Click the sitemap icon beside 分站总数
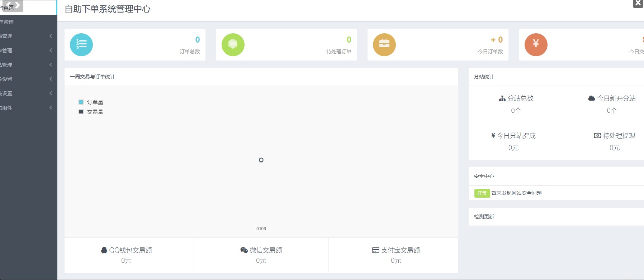This screenshot has height=280, width=644. [502, 98]
